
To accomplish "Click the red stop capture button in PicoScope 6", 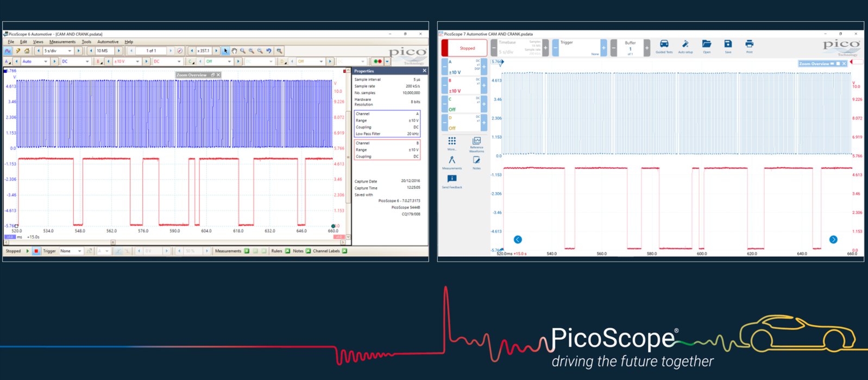I will click(36, 251).
